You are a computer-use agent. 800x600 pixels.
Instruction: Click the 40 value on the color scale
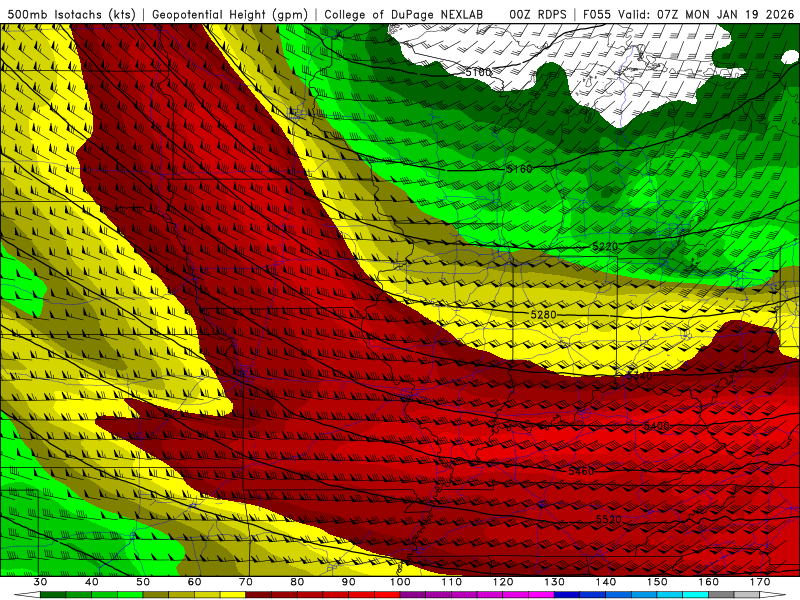(x=92, y=582)
